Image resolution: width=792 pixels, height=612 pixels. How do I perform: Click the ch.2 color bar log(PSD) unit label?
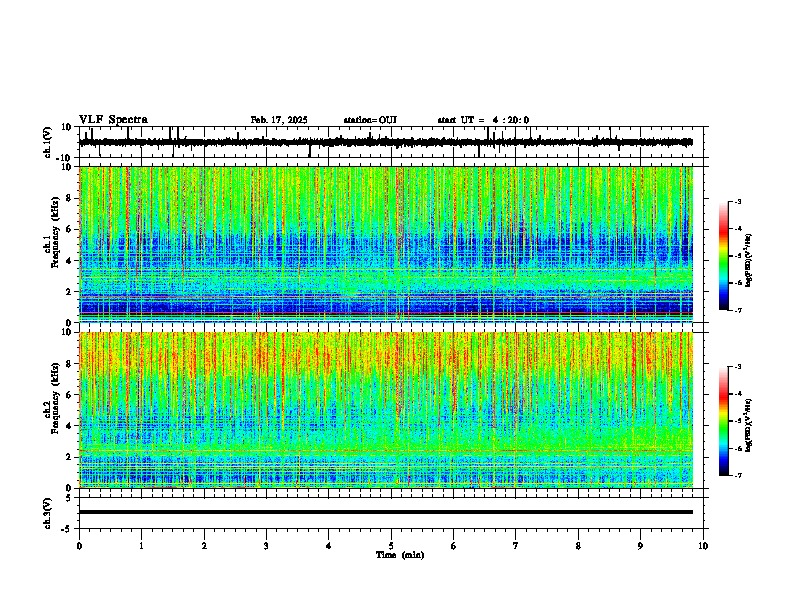coord(748,426)
